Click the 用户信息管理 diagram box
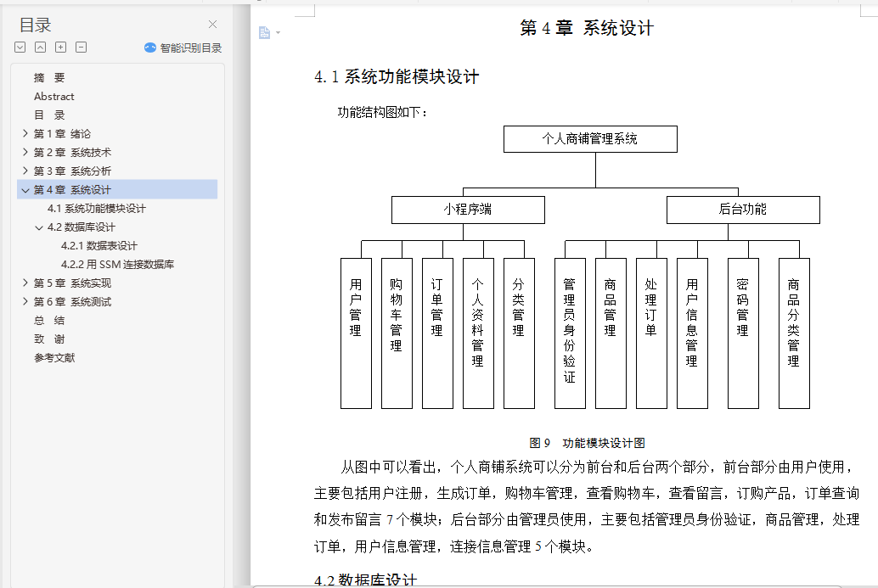This screenshot has width=878, height=588. [692, 333]
